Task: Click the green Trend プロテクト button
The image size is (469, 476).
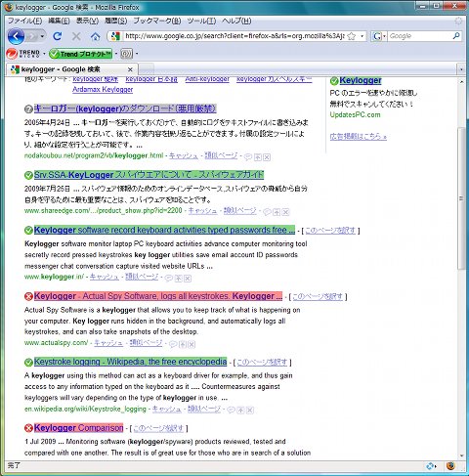Action: tap(80, 54)
